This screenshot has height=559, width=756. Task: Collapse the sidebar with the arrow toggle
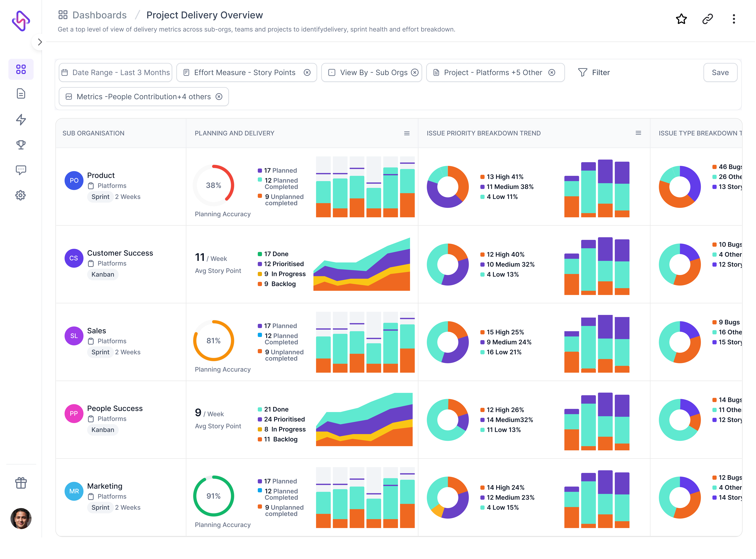(40, 42)
